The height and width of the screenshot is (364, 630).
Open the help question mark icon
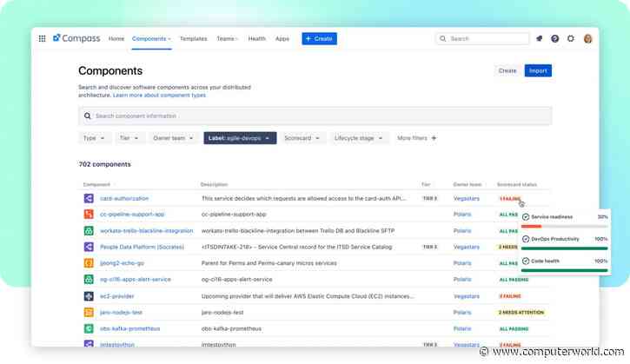(x=555, y=38)
